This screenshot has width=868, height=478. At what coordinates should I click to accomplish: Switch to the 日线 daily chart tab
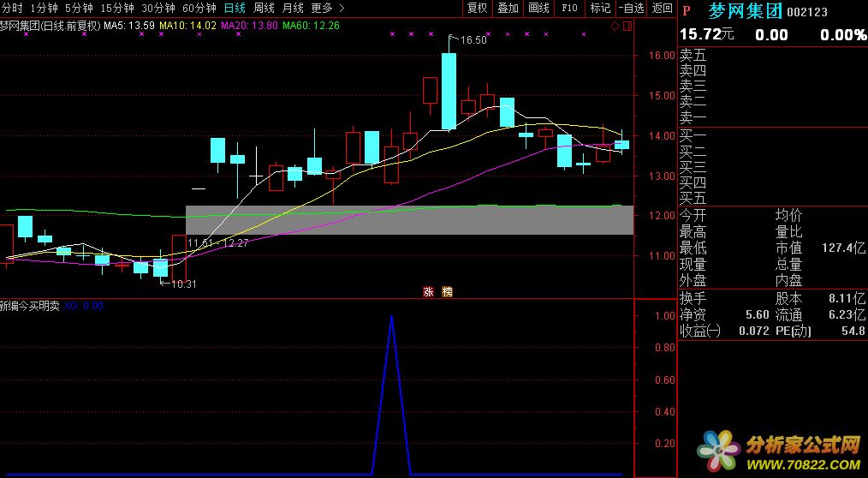pyautogui.click(x=235, y=8)
